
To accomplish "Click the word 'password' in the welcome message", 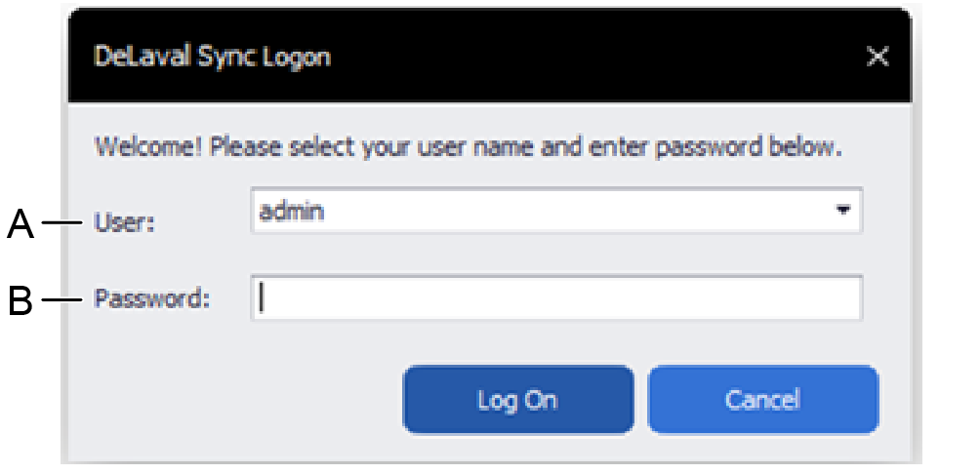I will (702, 149).
